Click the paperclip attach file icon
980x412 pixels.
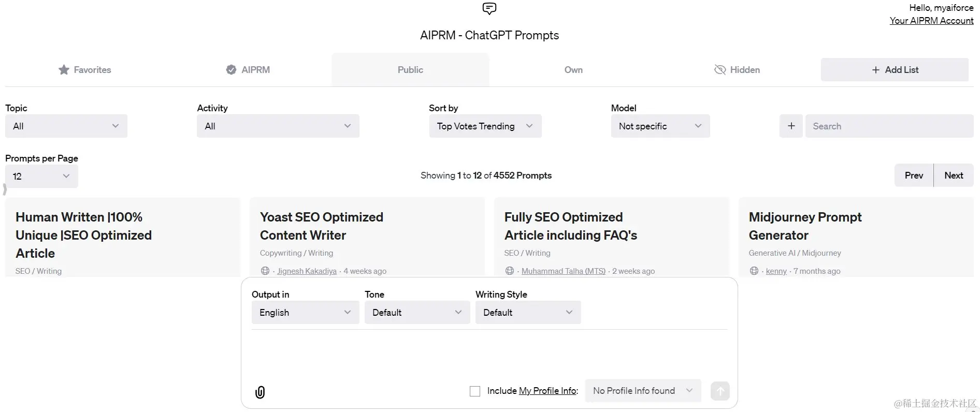(260, 392)
